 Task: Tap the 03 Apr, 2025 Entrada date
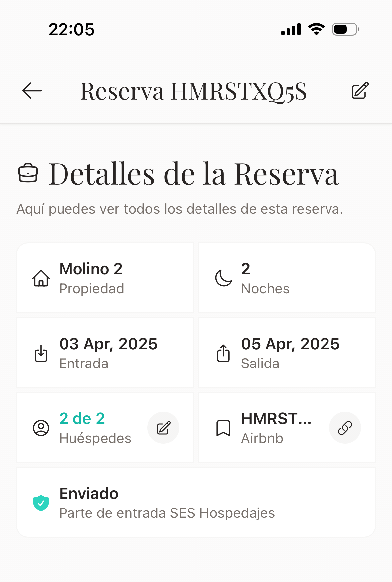click(x=108, y=344)
